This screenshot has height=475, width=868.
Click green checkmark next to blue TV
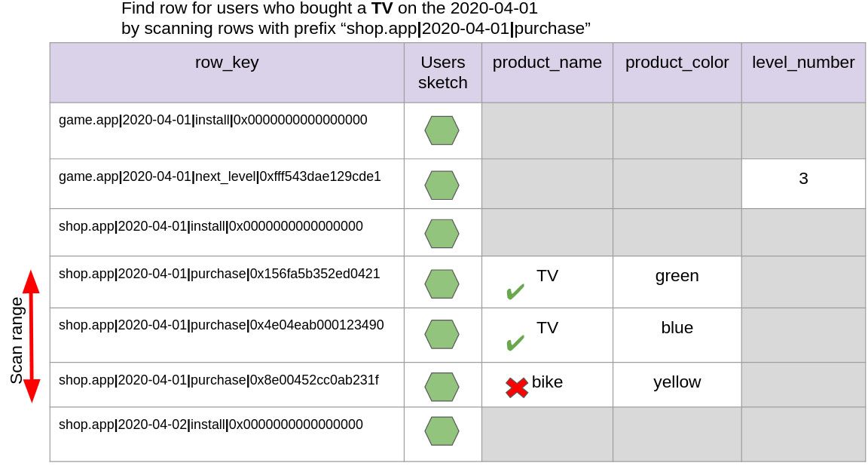coord(515,343)
